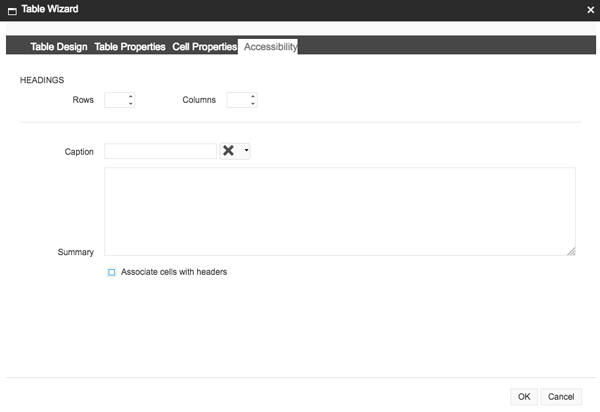
Task: Switch to the Table Design tab
Action: pos(59,47)
